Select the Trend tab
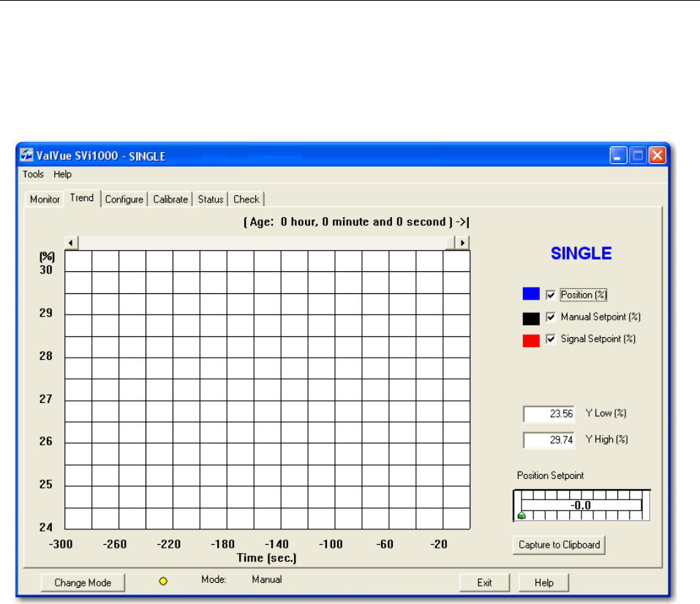This screenshot has width=700, height=604. coord(82,197)
